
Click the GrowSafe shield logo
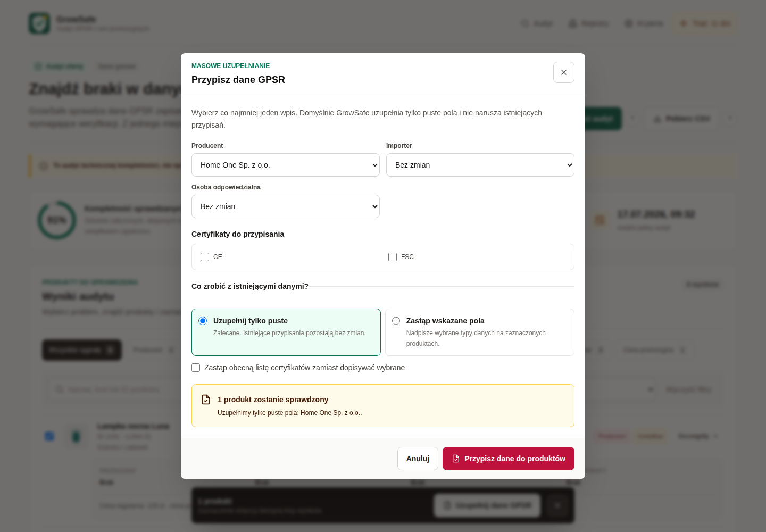pyautogui.click(x=39, y=23)
